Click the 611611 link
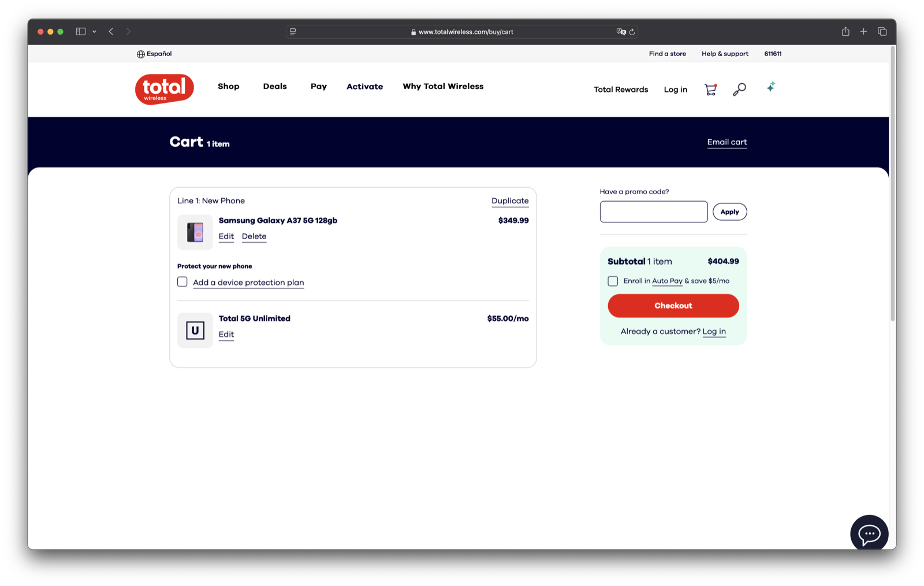 click(x=773, y=54)
